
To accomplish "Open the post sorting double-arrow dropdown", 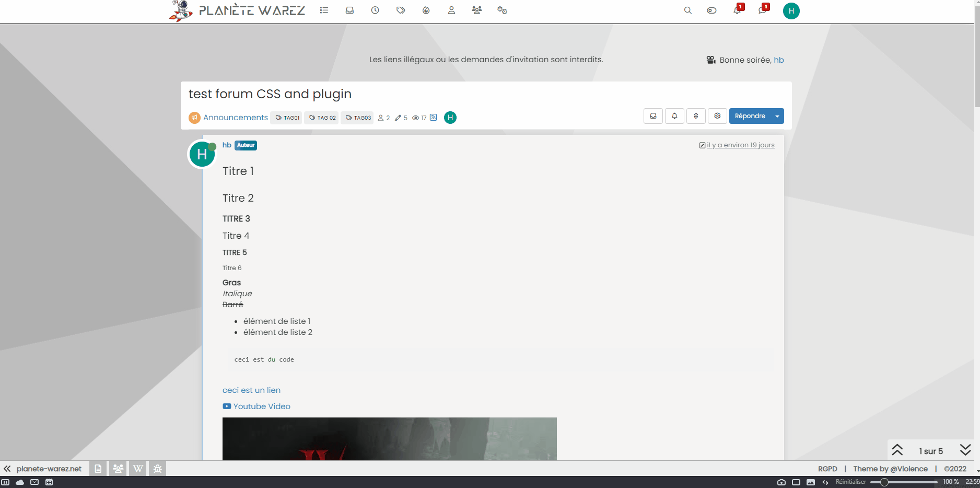I will tap(696, 116).
